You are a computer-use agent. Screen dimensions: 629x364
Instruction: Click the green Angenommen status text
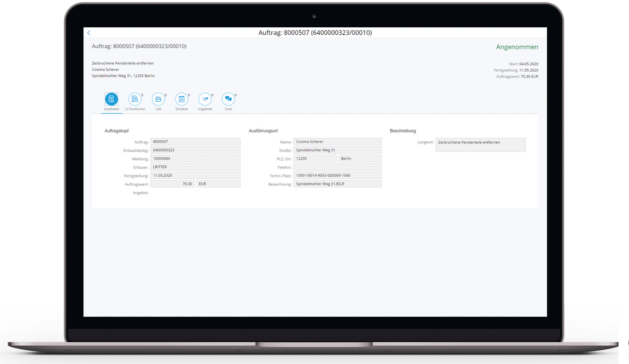[x=517, y=47]
